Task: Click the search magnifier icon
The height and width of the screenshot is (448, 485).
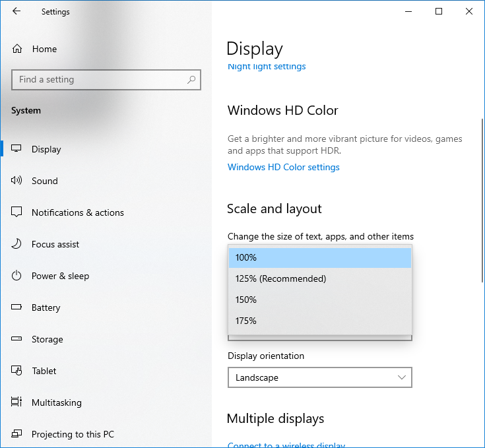Action: pyautogui.click(x=191, y=80)
